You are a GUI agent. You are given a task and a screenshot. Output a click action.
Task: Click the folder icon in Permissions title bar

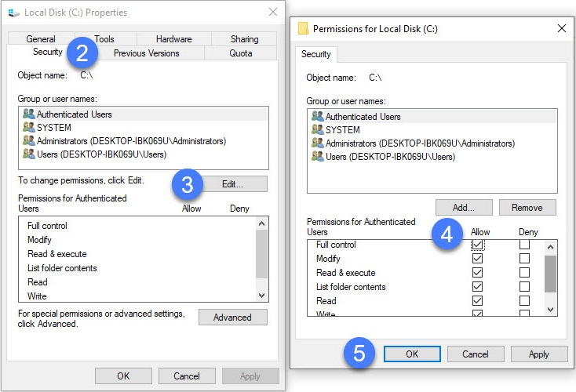(303, 29)
